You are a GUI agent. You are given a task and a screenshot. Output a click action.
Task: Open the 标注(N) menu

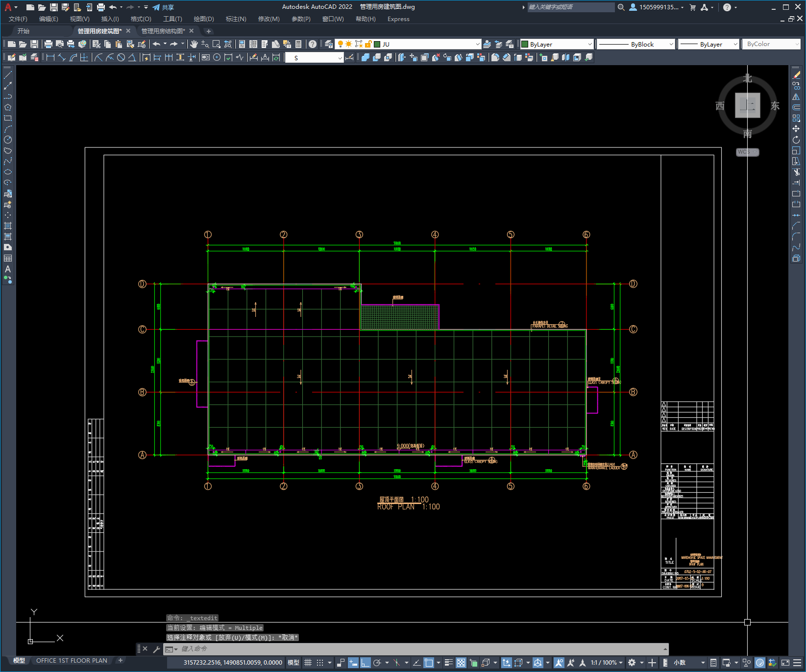pyautogui.click(x=236, y=19)
